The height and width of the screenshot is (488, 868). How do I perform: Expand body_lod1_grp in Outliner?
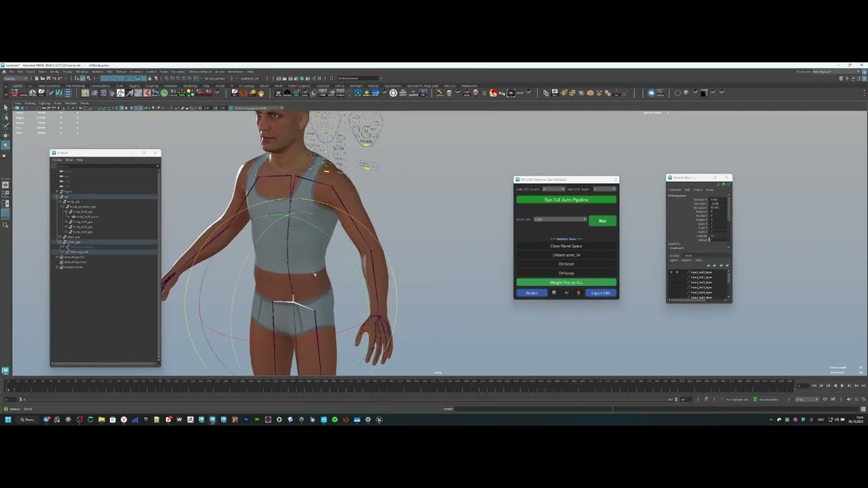pyautogui.click(x=66, y=222)
